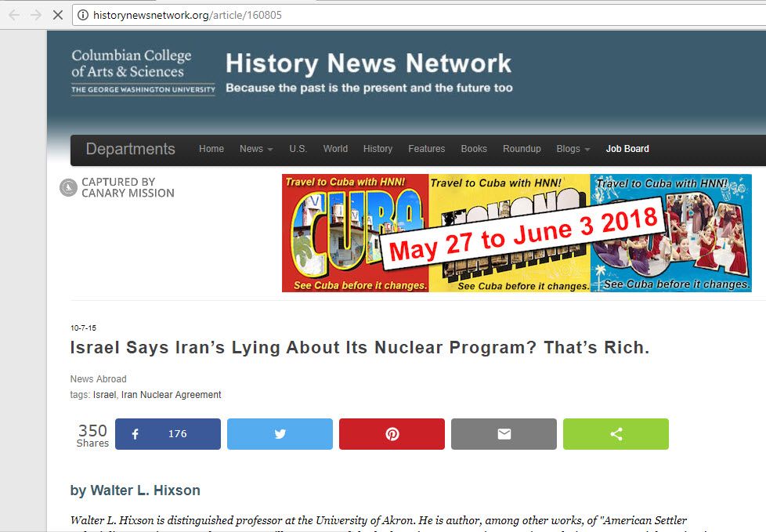The height and width of the screenshot is (532, 766).
Task: Follow the Israel tag
Action: [104, 395]
